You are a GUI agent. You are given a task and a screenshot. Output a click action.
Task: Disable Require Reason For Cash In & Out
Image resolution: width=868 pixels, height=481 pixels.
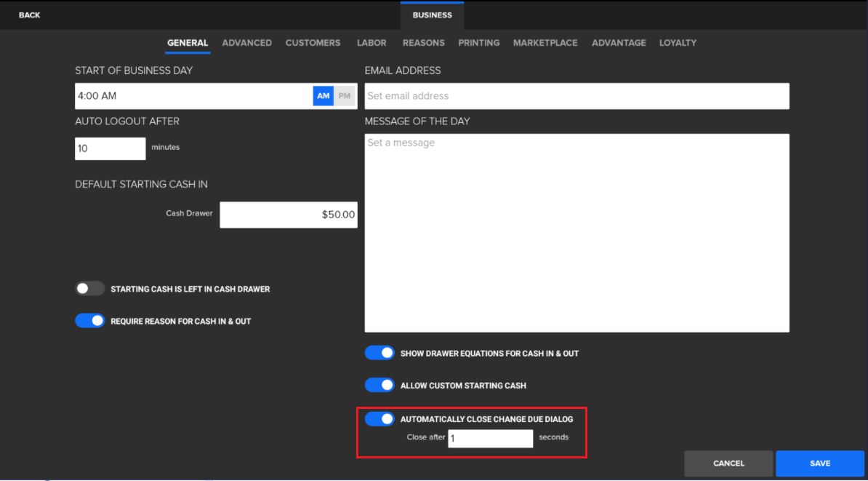(90, 321)
